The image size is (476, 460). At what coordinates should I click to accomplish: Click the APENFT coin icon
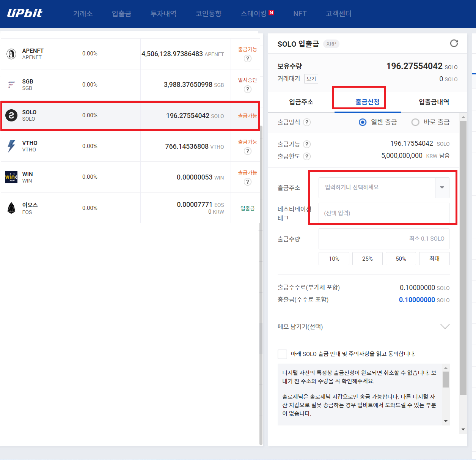tap(11, 54)
